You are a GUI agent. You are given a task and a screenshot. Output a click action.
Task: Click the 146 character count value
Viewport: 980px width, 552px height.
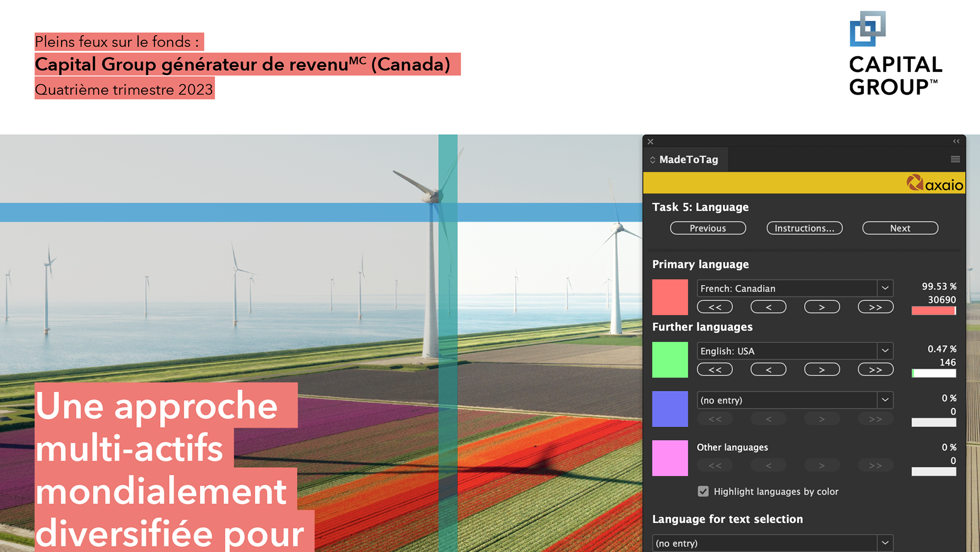click(x=948, y=362)
